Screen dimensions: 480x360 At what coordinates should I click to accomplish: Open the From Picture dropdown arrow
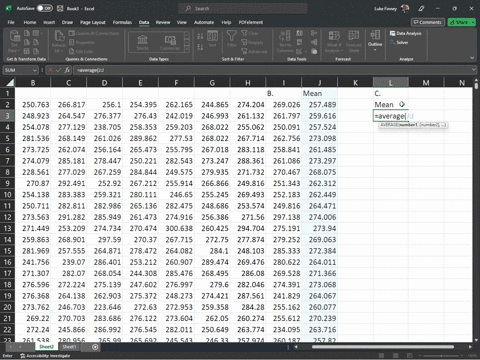(41, 33)
